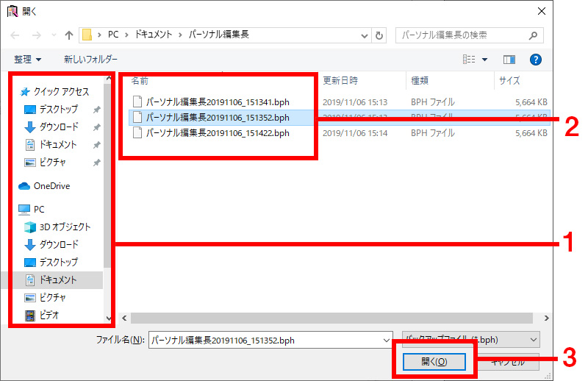Click the ビデオ film icon
This screenshot has width=588, height=381.
click(x=30, y=316)
